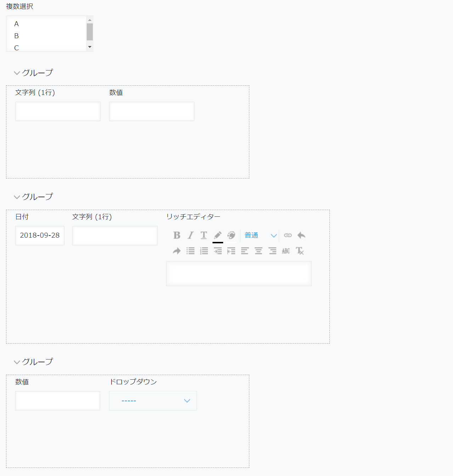Open the ドロップダウン select field

(x=153, y=401)
